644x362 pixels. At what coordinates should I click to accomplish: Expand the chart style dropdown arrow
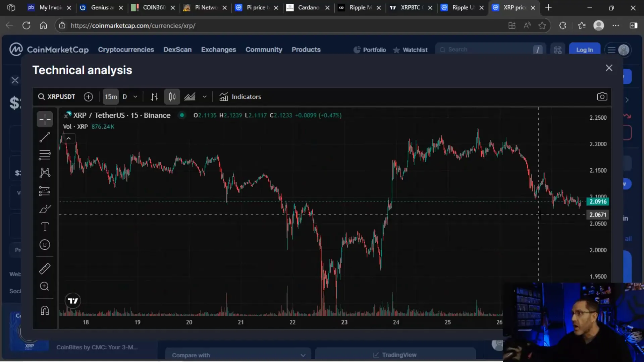pyautogui.click(x=205, y=97)
